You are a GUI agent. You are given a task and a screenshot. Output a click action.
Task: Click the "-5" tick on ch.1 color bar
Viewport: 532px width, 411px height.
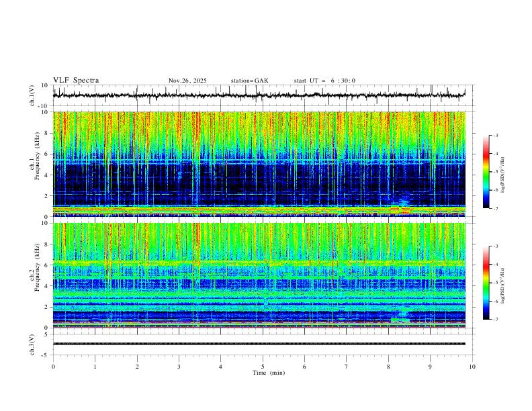tap(496, 172)
